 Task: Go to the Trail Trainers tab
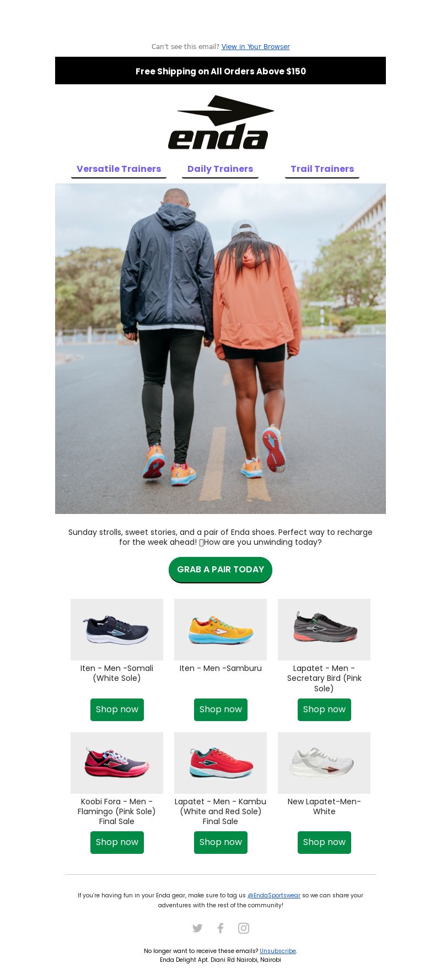pos(322,169)
